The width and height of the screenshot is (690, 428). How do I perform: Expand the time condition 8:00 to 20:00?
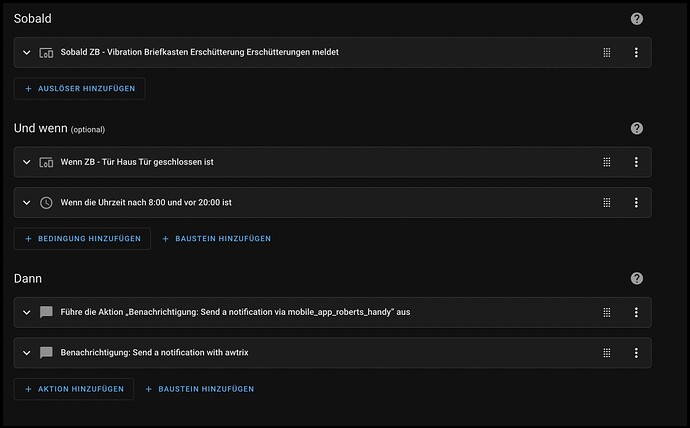(x=27, y=202)
